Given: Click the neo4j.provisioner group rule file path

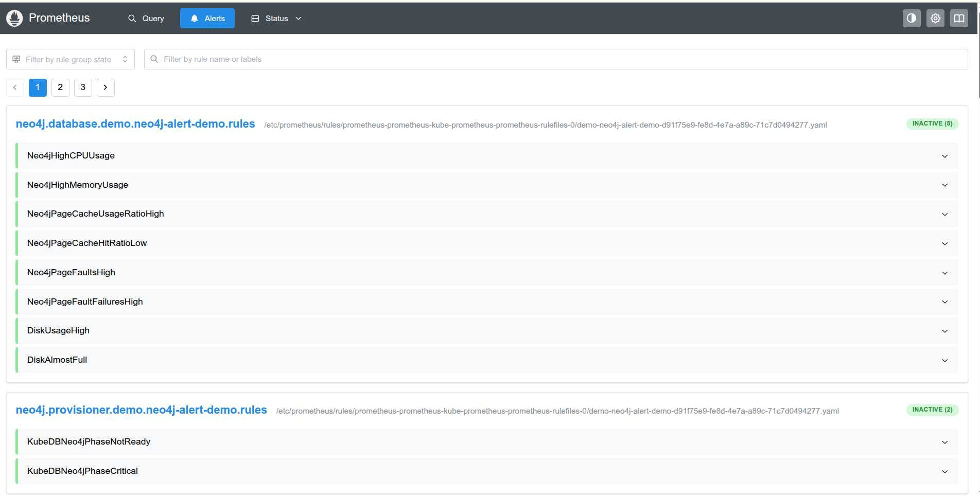Looking at the screenshot, I should coord(557,411).
